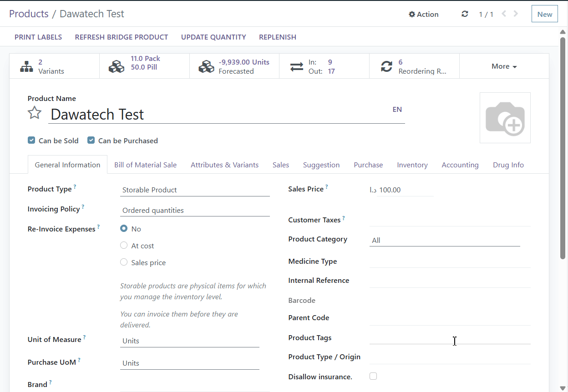Viewport: 568px width, 392px height.
Task: Click the Product Tags input field
Action: pos(450,338)
